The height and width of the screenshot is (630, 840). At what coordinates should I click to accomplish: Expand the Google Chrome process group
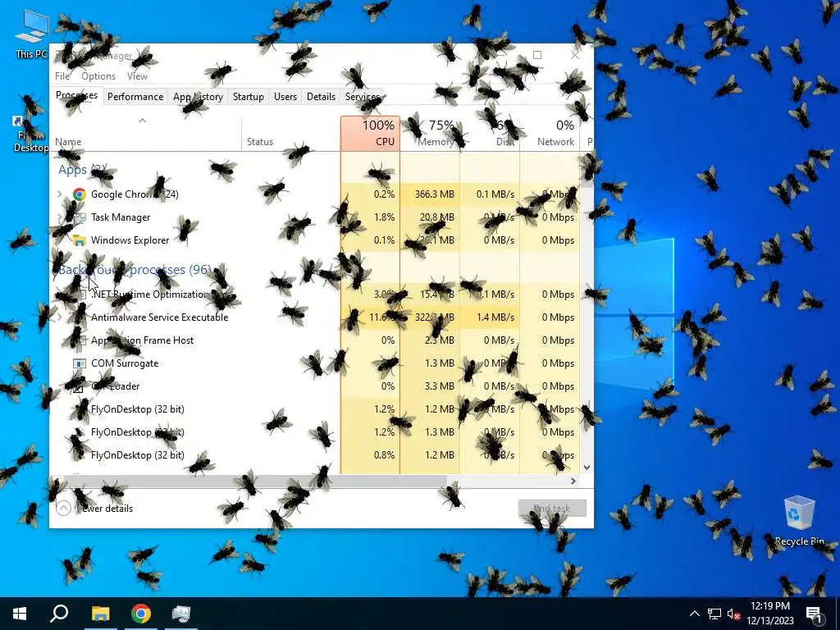(60, 194)
